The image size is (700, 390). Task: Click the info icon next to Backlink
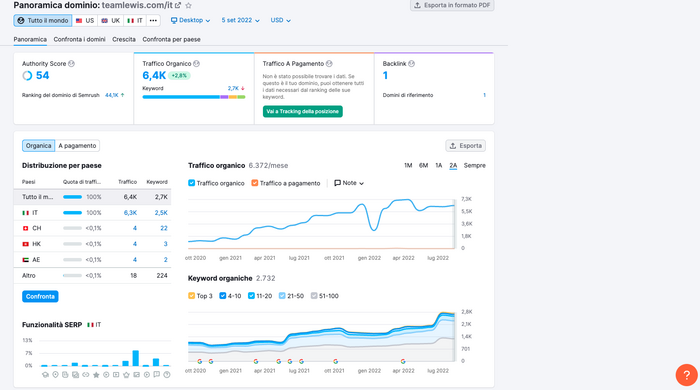pos(412,64)
